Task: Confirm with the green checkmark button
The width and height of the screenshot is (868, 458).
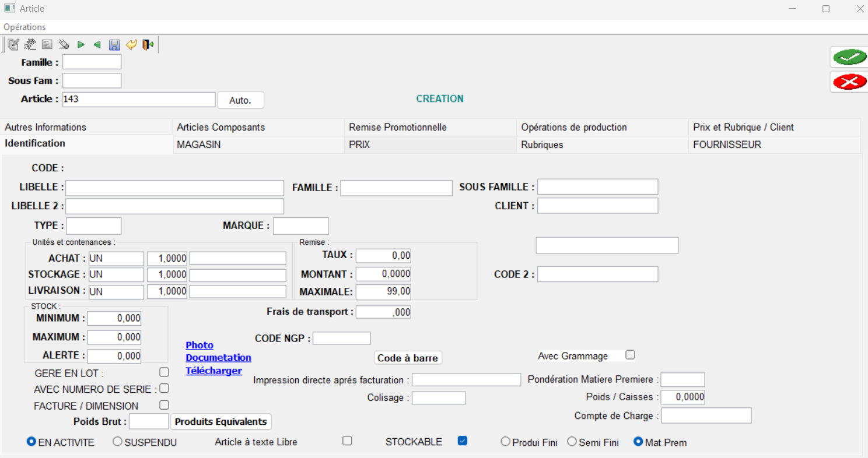Action: (x=849, y=57)
